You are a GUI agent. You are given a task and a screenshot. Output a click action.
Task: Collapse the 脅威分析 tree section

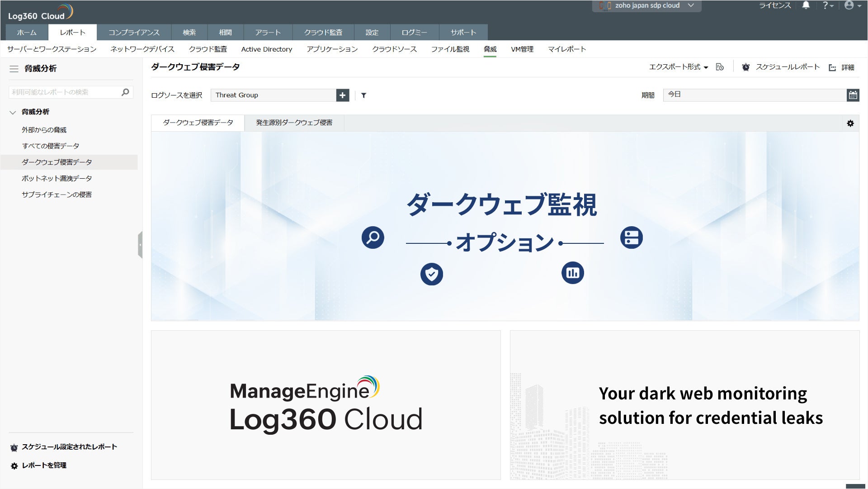point(13,112)
